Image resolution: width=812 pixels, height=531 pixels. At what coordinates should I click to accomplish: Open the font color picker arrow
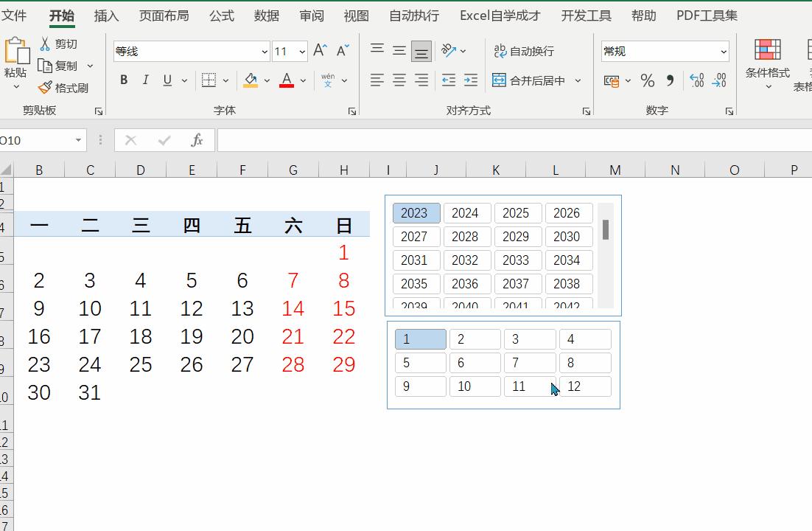(302, 80)
